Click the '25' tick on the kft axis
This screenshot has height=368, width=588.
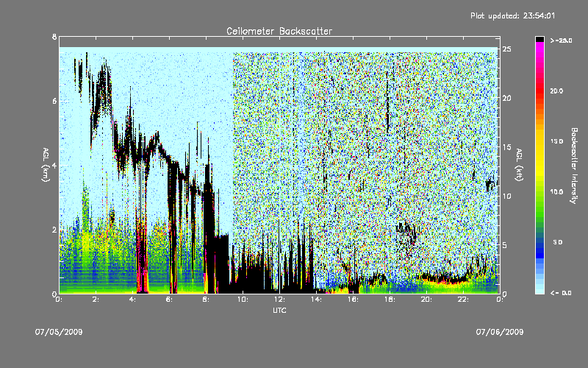click(x=507, y=49)
